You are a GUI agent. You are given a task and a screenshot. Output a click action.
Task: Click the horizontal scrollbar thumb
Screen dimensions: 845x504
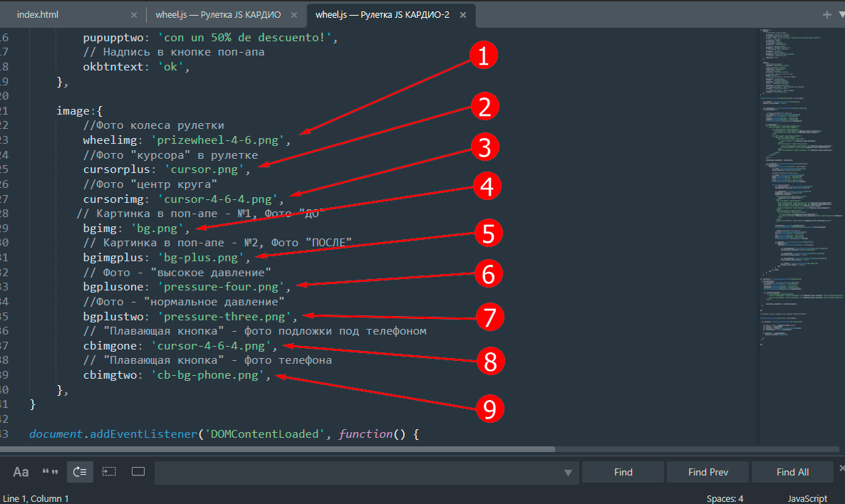pos(278,449)
